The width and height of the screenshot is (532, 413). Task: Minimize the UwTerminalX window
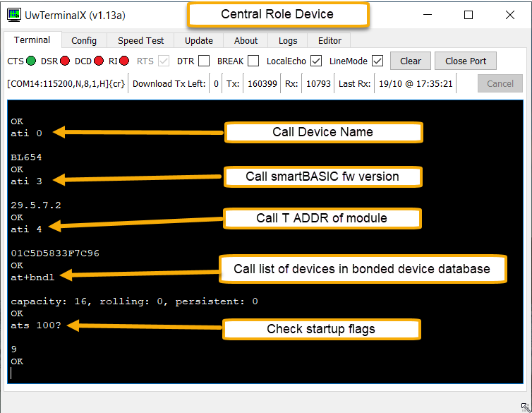[428, 15]
